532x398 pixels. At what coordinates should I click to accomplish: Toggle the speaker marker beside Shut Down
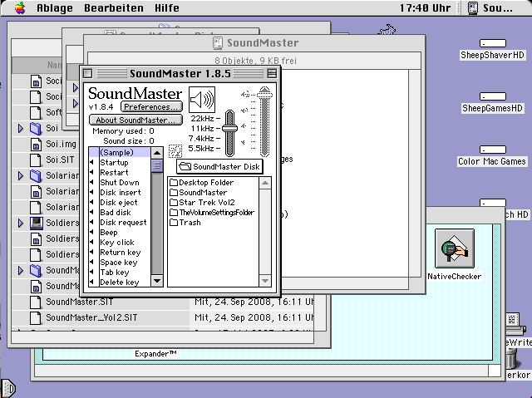click(91, 183)
